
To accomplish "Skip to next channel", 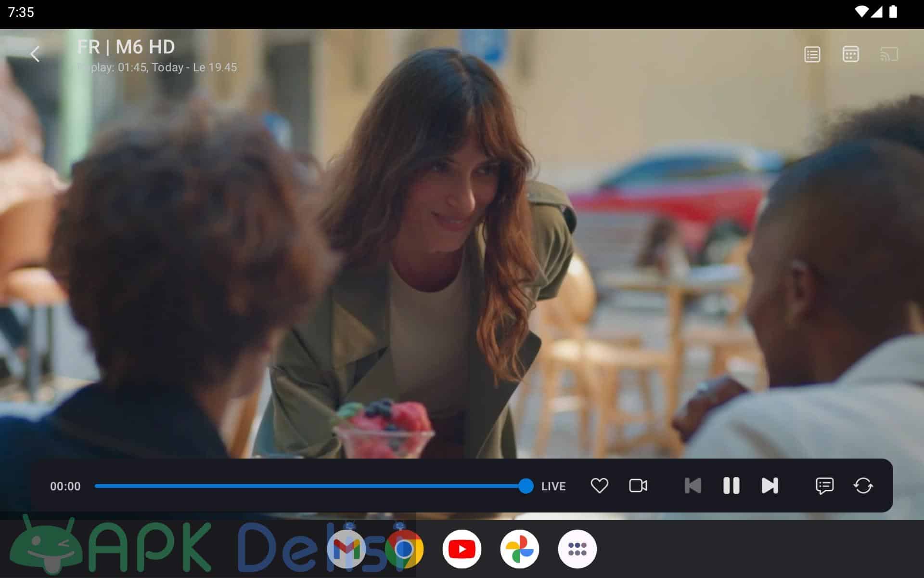I will pyautogui.click(x=770, y=486).
